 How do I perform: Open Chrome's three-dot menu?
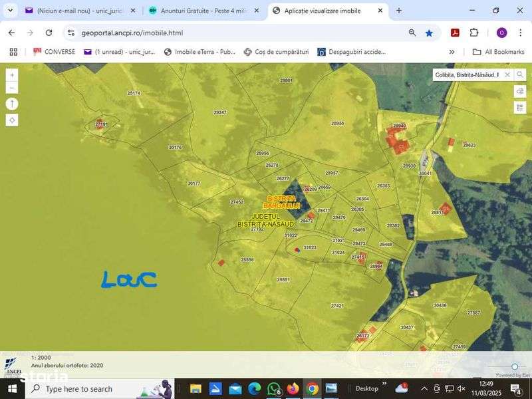pyautogui.click(x=520, y=33)
